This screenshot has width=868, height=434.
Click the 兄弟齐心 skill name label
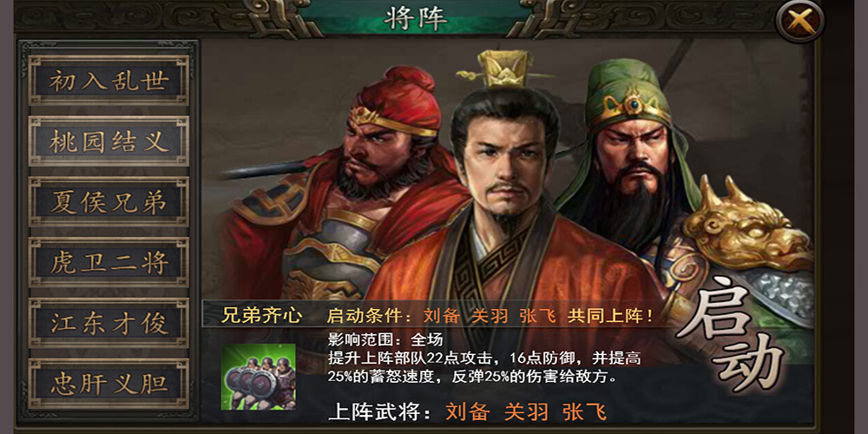(261, 316)
